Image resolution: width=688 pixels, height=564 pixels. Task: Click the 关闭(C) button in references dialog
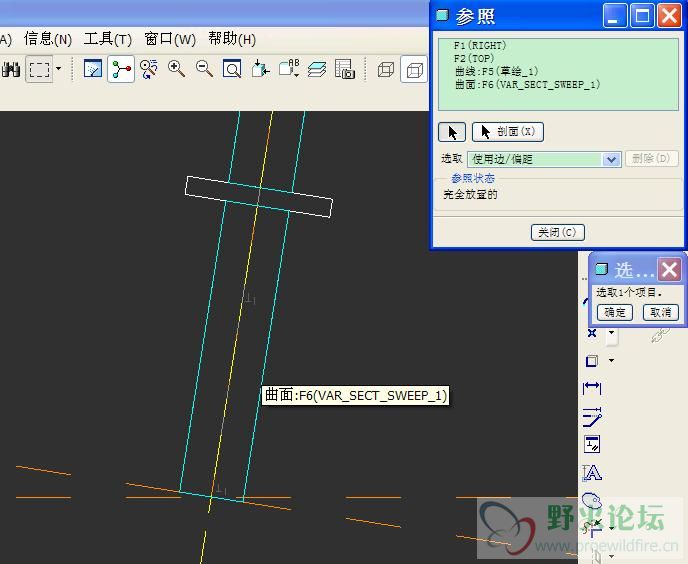556,232
